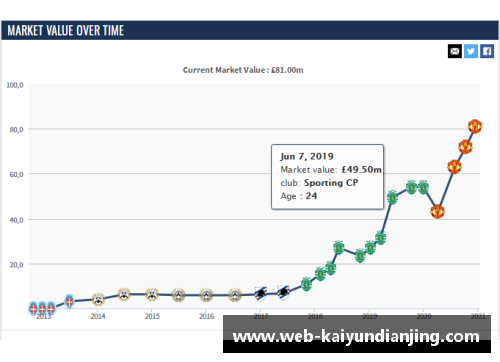The width and height of the screenshot is (500, 362).
Task: Select the Manchester United marker between 60,0 and 80,0
Action: [x=465, y=147]
